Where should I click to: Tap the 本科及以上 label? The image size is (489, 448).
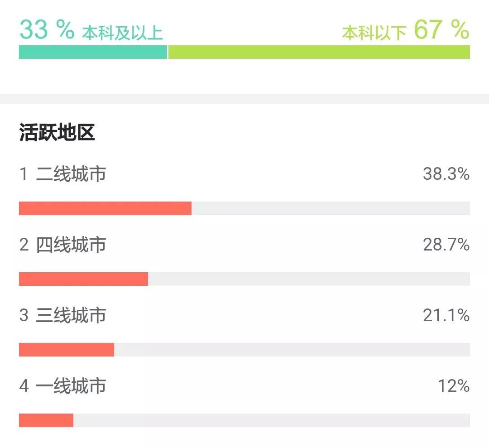(122, 33)
